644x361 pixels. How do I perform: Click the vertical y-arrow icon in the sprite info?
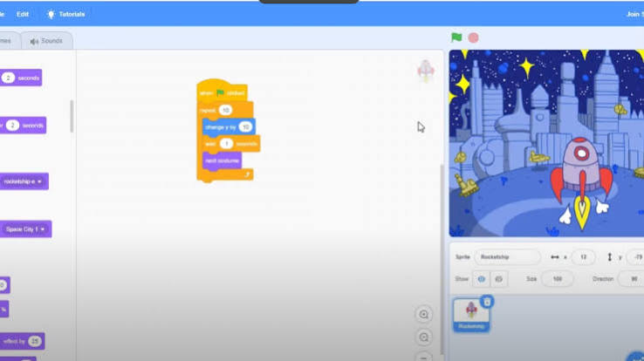(610, 257)
